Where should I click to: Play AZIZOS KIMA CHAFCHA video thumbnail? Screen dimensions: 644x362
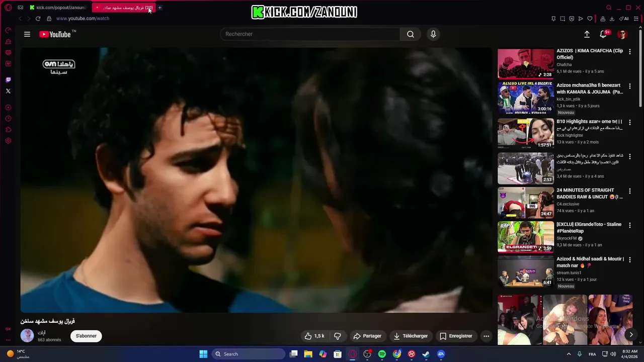525,64
